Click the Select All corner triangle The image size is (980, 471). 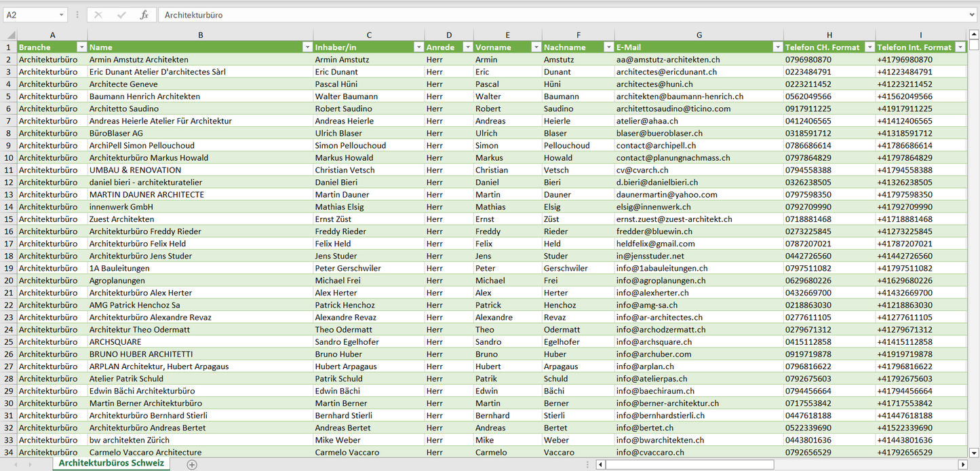coord(10,35)
